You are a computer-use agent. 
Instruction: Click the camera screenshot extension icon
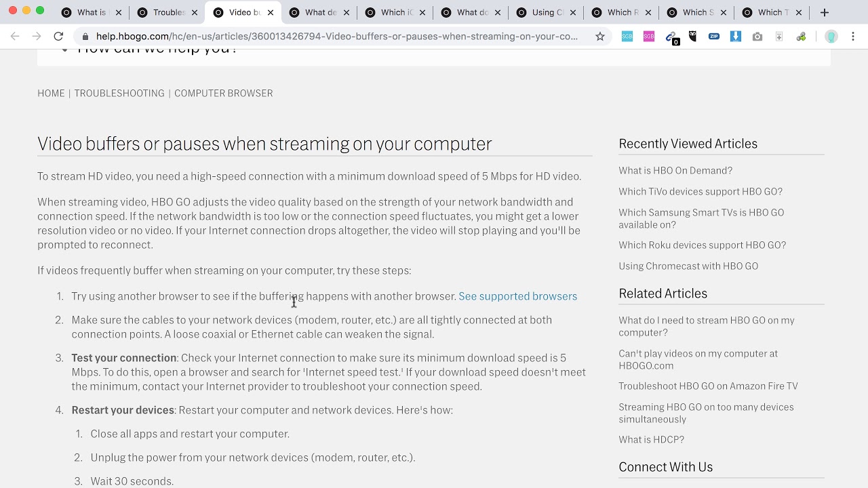point(757,37)
